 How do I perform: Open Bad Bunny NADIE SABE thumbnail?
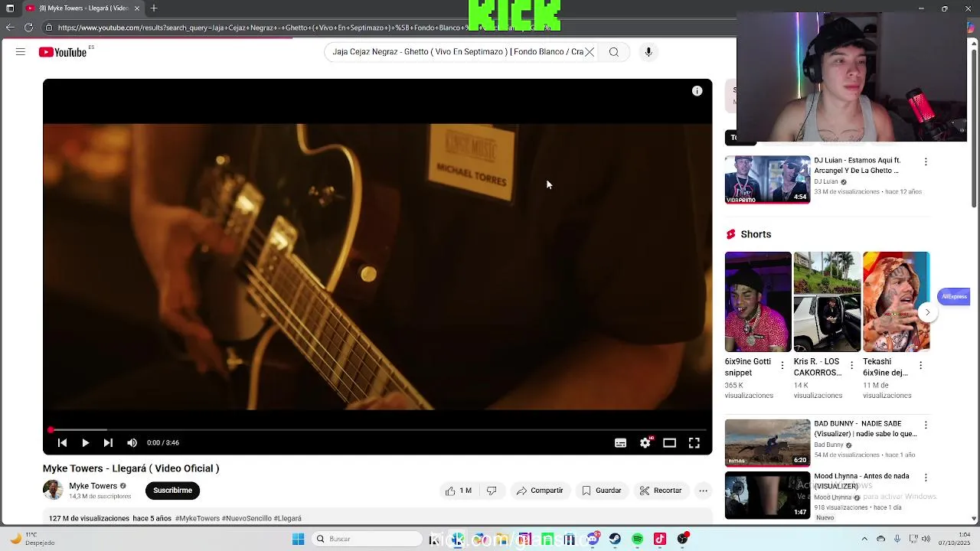pyautogui.click(x=767, y=442)
